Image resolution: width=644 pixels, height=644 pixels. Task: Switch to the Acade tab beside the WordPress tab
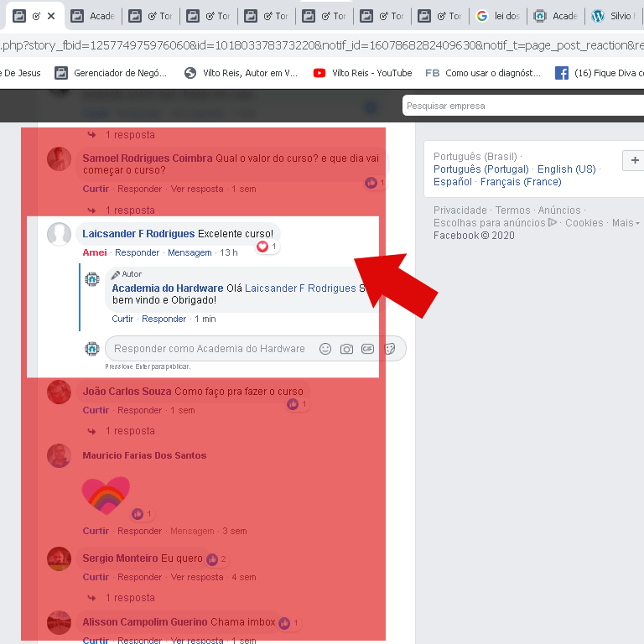(556, 16)
